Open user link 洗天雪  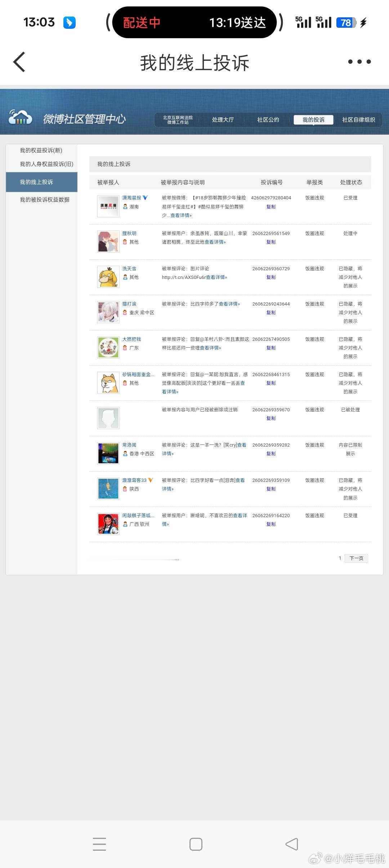coord(129,268)
